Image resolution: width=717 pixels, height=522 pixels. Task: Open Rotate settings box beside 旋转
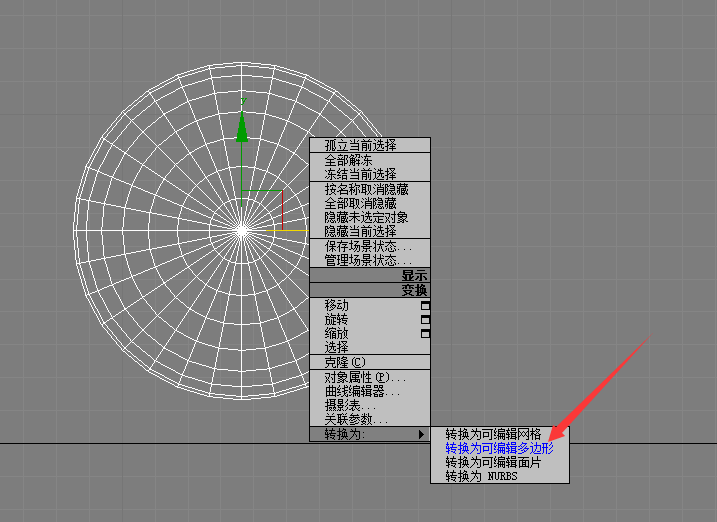425,319
